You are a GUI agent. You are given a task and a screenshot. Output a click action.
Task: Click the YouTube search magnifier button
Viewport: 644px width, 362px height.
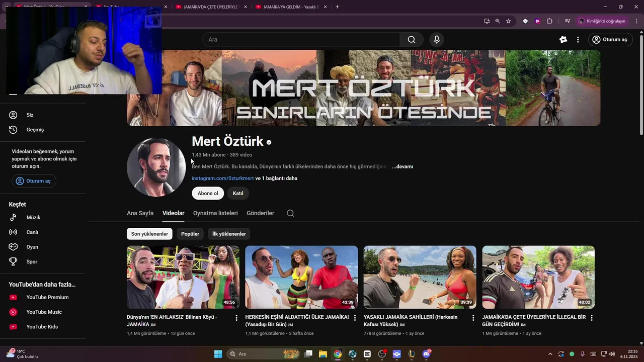pyautogui.click(x=412, y=40)
